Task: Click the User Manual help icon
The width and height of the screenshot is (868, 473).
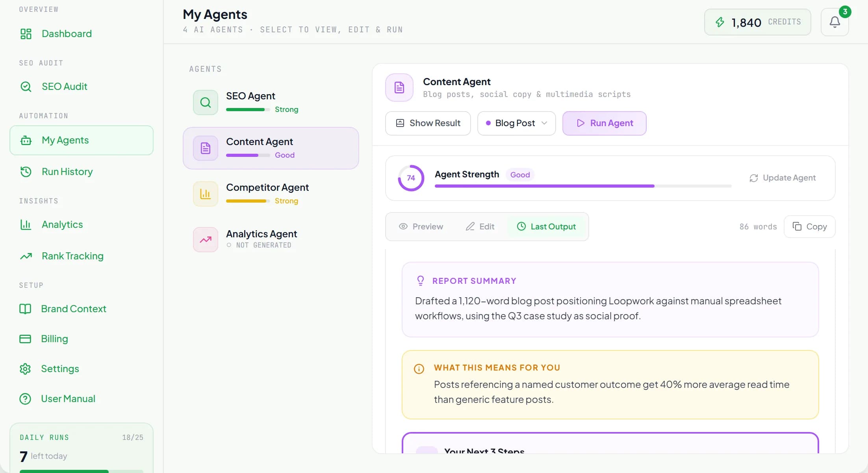Action: coord(25,399)
